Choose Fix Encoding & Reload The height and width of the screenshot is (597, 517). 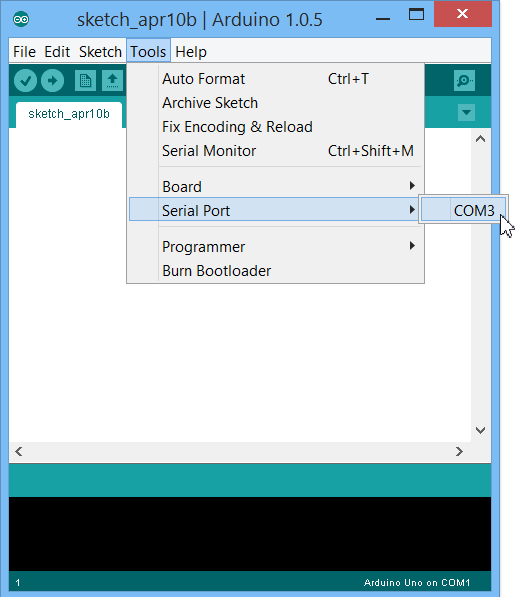pos(276,127)
